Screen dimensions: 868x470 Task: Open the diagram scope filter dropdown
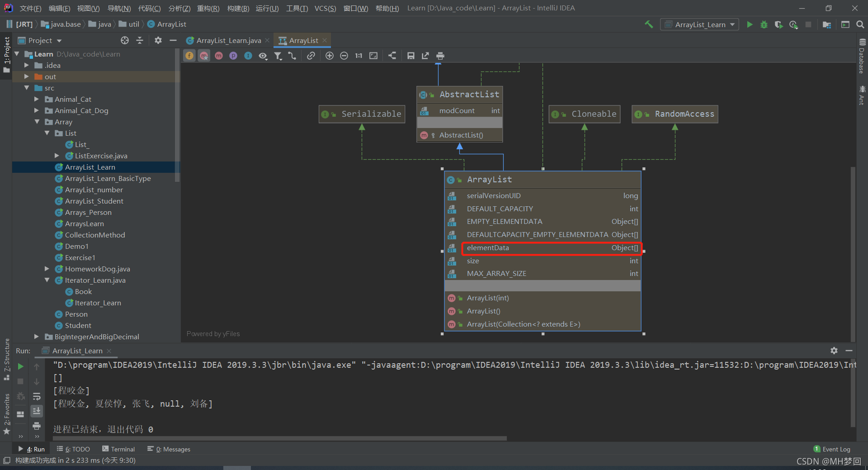[278, 56]
